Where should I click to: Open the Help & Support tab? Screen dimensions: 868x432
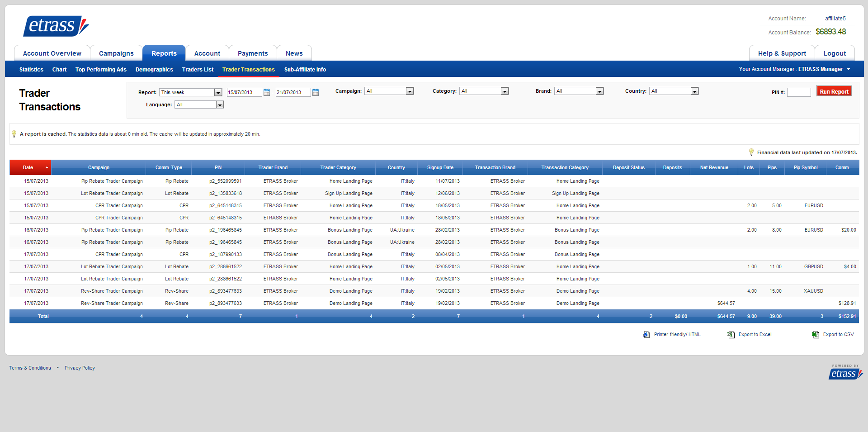pos(782,53)
